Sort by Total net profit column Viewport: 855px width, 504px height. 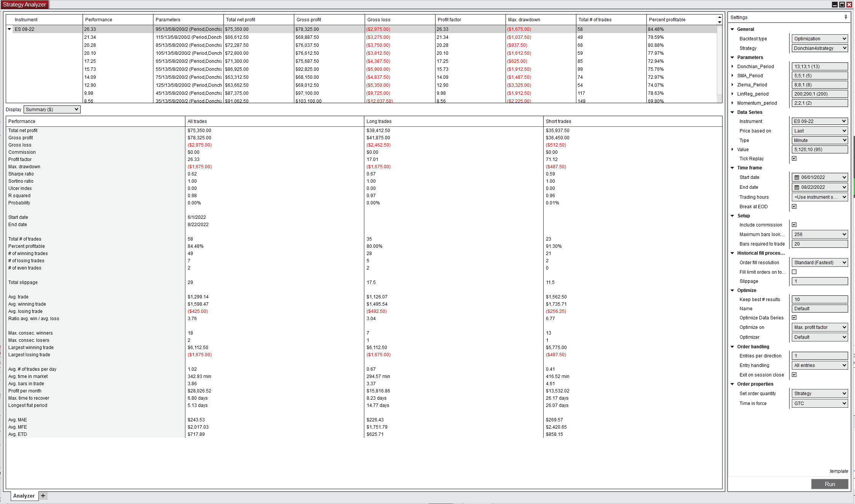pyautogui.click(x=259, y=19)
